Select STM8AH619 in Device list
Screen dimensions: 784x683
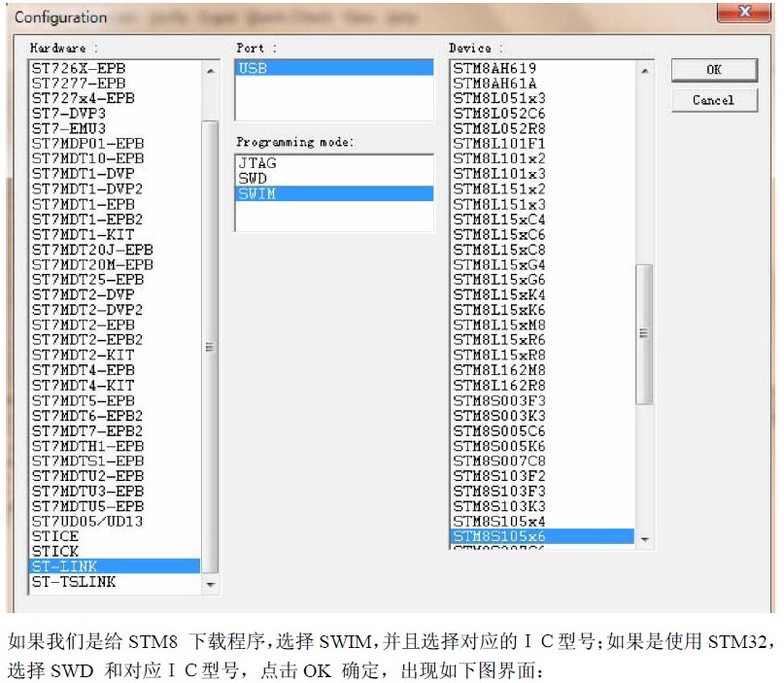pos(542,68)
